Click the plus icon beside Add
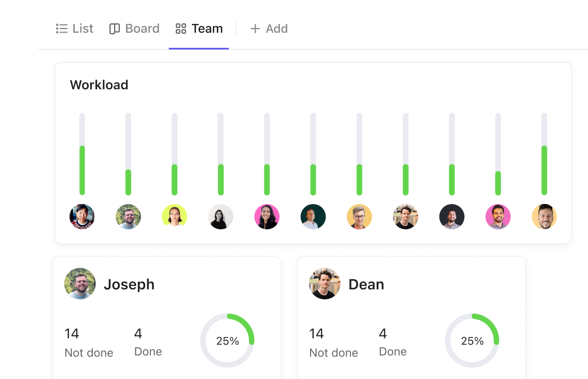This screenshot has height=379, width=588. [255, 29]
